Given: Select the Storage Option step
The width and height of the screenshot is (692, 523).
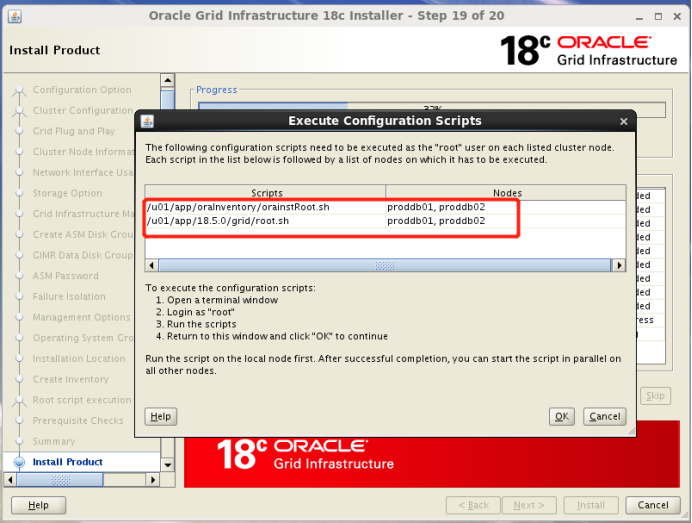Looking at the screenshot, I should pyautogui.click(x=68, y=193).
